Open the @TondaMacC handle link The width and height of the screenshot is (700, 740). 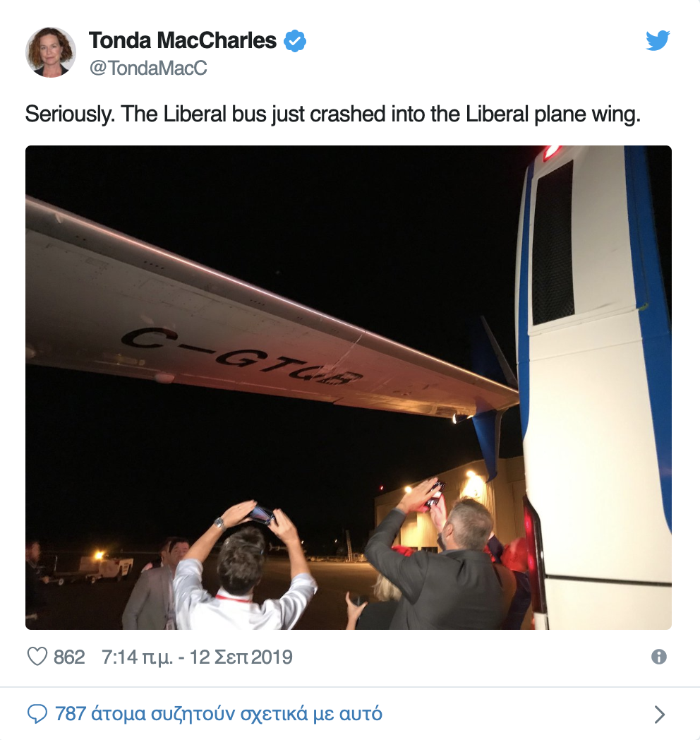(x=148, y=68)
